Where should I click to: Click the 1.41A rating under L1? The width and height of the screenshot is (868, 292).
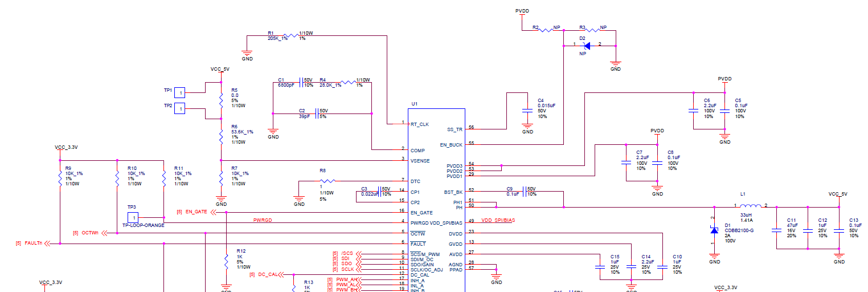pyautogui.click(x=747, y=220)
